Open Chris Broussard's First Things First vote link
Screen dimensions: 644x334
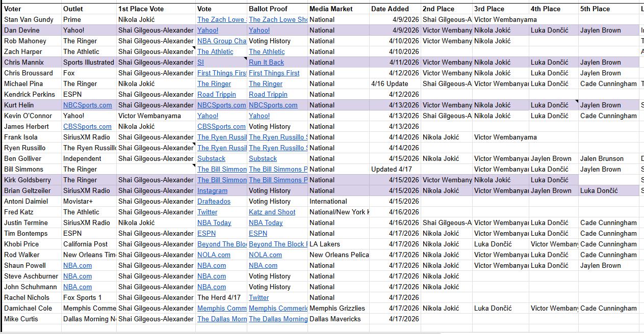tap(222, 73)
